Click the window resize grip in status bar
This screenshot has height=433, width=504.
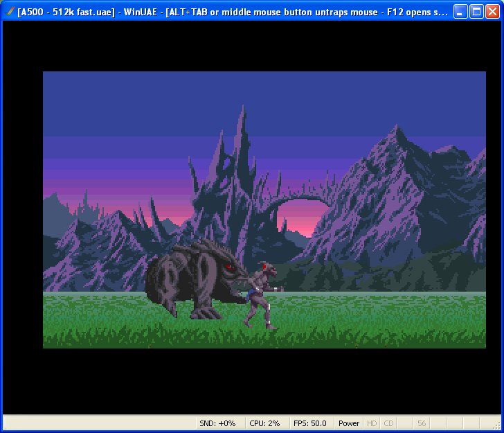tap(497, 425)
